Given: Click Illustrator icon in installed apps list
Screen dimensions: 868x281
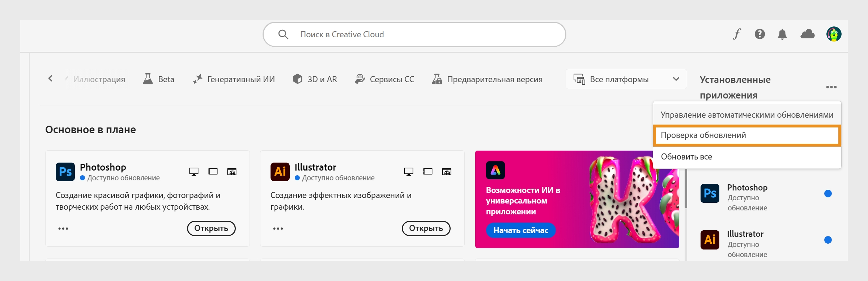Looking at the screenshot, I should click(x=710, y=240).
